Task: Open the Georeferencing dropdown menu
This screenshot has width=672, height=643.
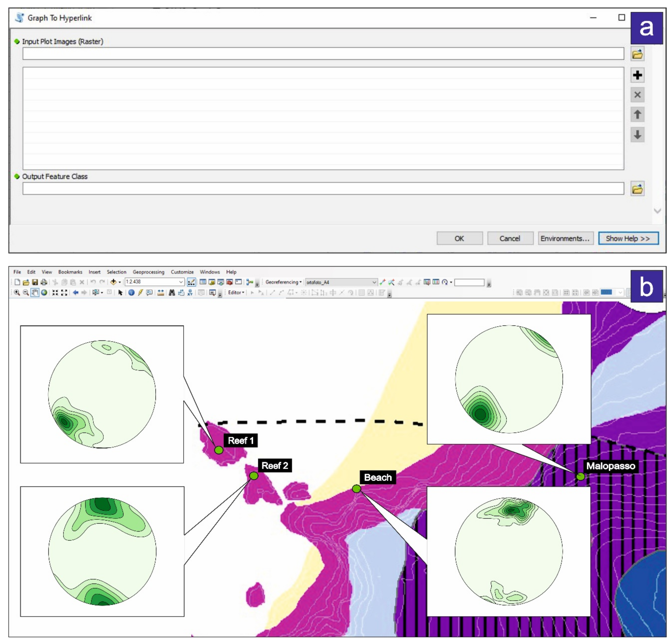Action: click(x=283, y=282)
